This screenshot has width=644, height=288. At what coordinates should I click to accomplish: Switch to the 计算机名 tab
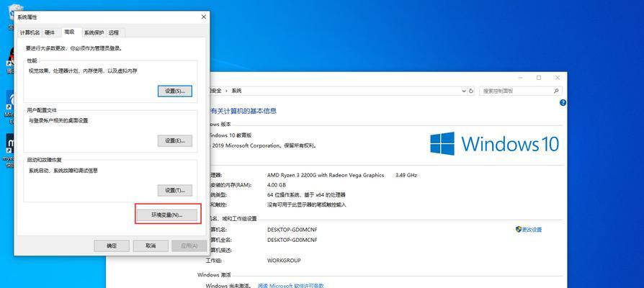click(x=30, y=33)
